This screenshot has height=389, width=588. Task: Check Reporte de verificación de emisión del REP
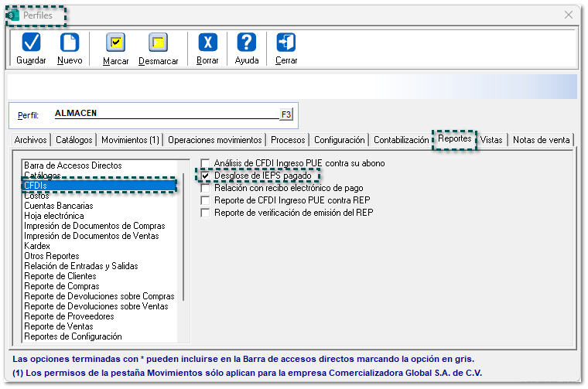[x=206, y=213]
